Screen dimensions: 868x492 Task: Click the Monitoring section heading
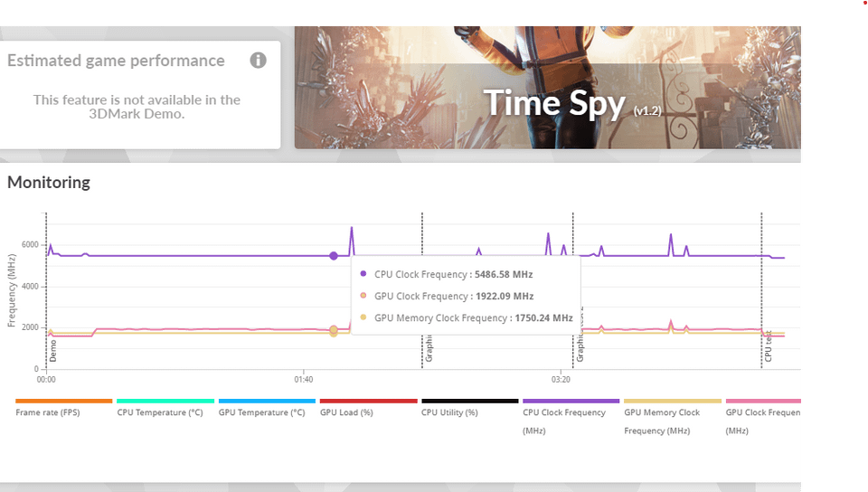[49, 183]
